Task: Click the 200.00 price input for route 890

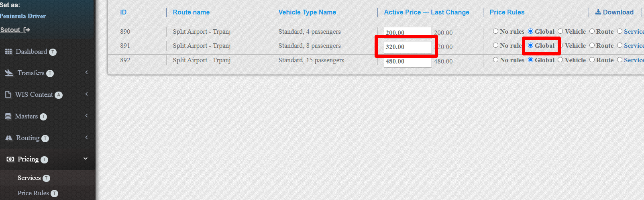Action: [408, 32]
